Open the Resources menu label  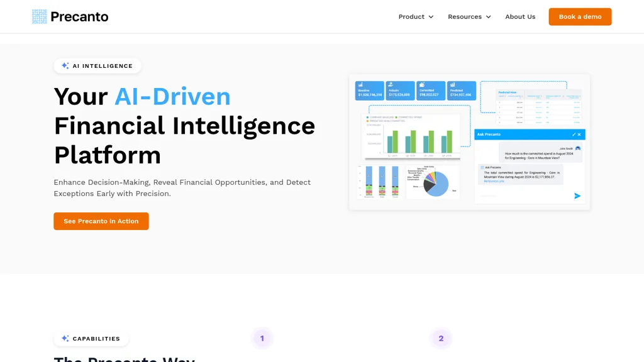coord(465,17)
